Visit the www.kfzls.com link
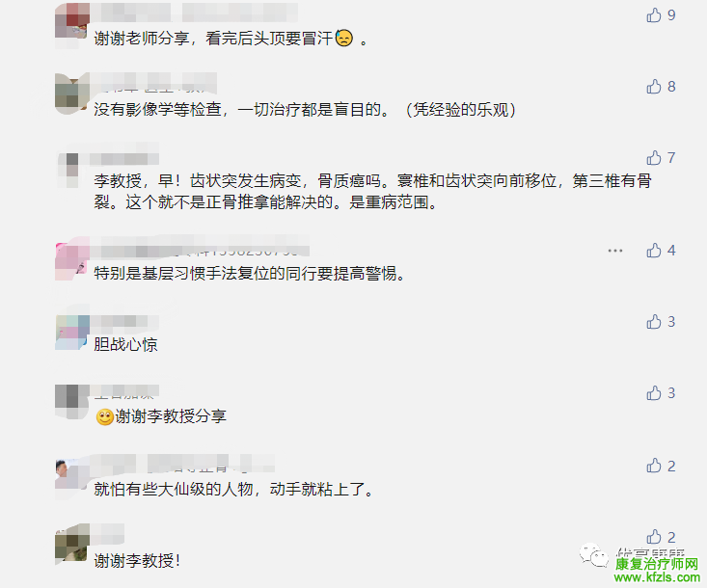 point(657,577)
